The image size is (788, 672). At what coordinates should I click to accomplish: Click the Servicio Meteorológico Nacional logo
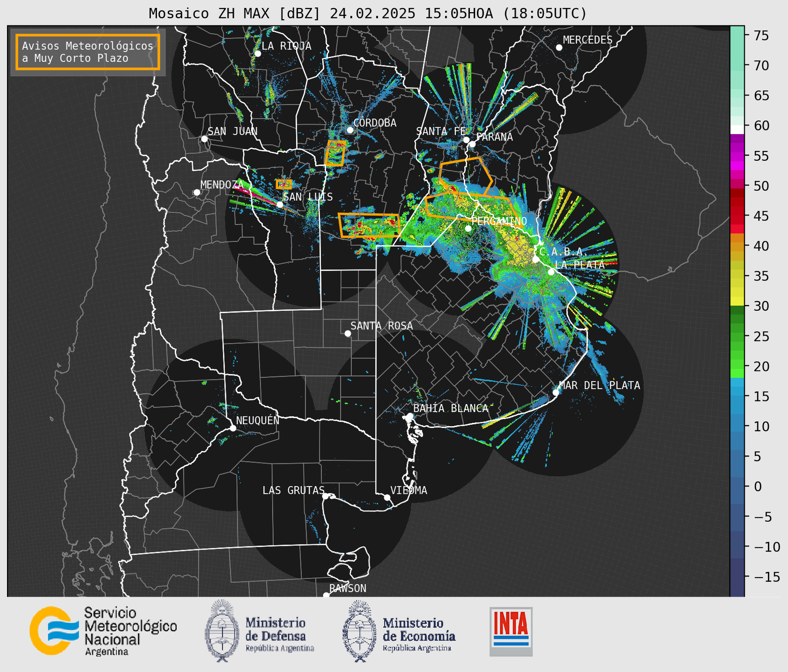[x=103, y=631]
